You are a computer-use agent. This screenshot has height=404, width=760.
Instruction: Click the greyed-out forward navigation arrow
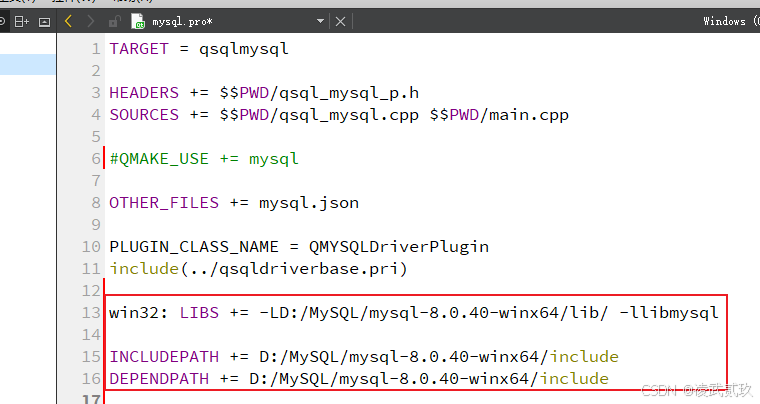[91, 21]
